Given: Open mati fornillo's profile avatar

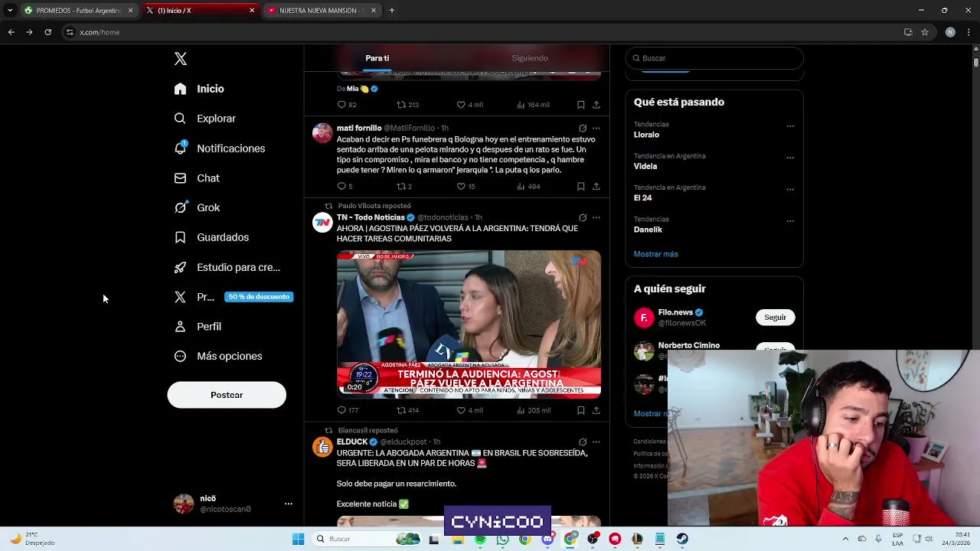Looking at the screenshot, I should coord(322,133).
